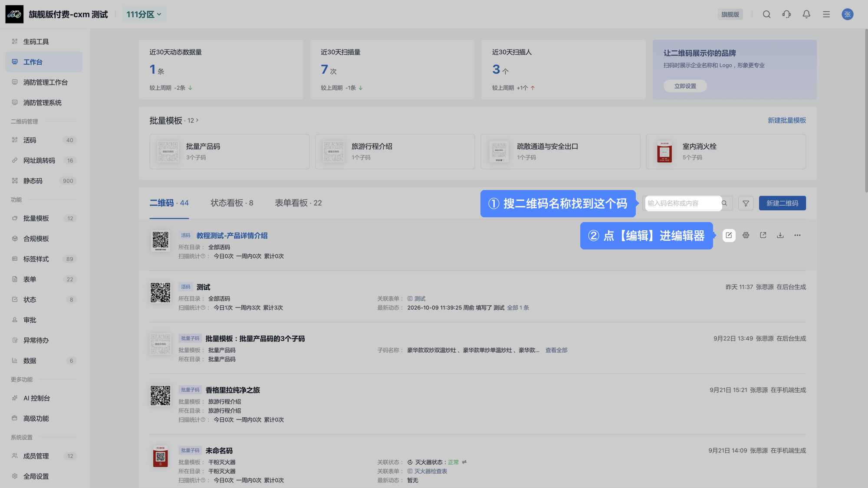Click the 新建二维码 button
868x488 pixels.
point(782,203)
